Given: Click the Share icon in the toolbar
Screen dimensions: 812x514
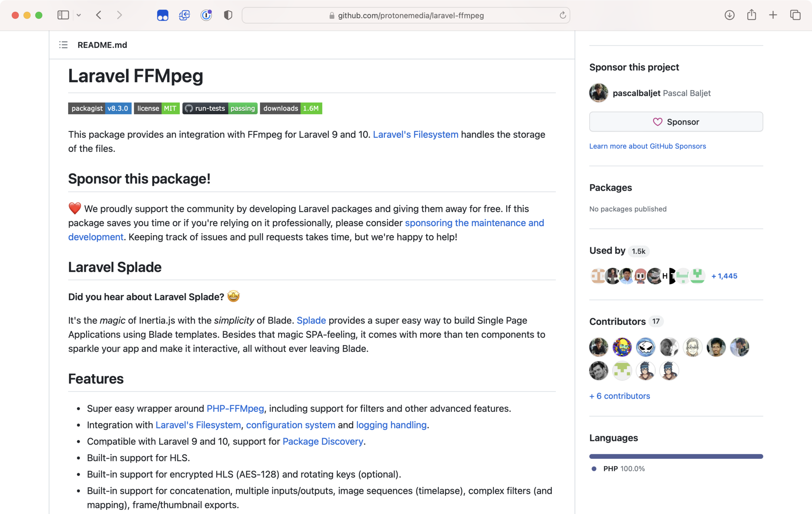Looking at the screenshot, I should pos(751,15).
